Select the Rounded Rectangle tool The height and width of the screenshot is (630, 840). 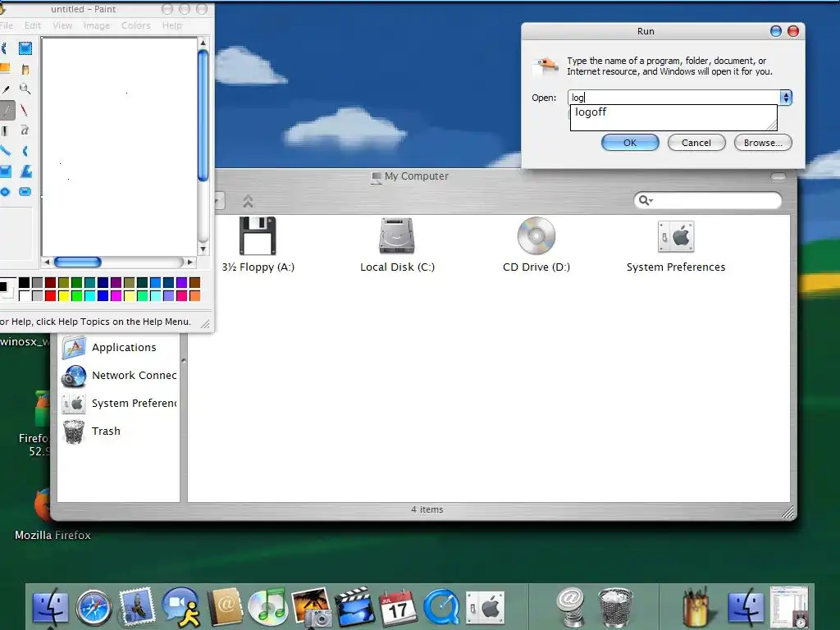coord(25,192)
